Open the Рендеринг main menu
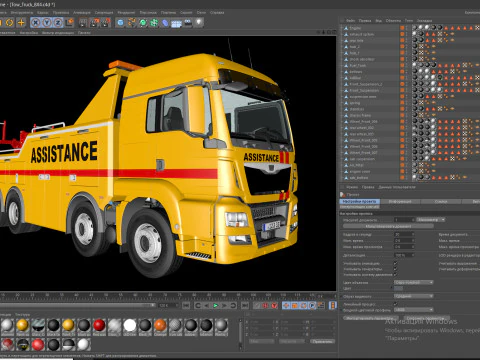The width and height of the screenshot is (480, 360). tap(126, 12)
